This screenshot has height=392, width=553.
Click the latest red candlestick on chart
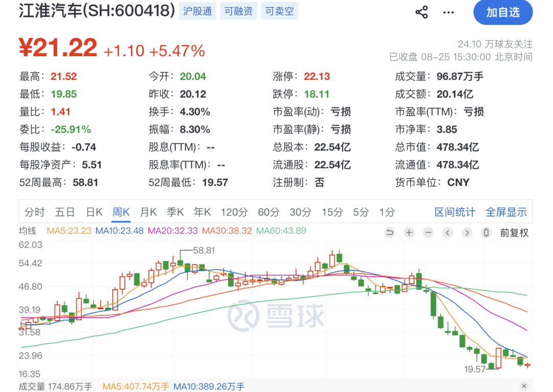point(527,365)
